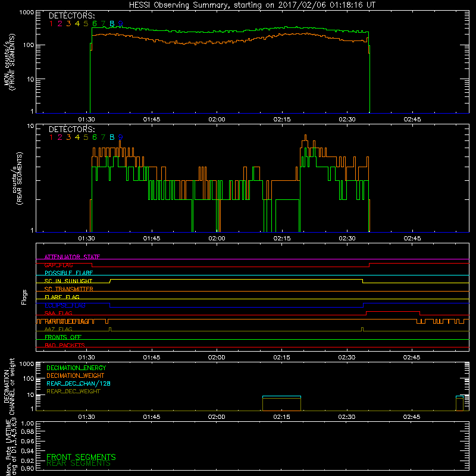Viewport: 476px width, 476px height.
Task: Click detector number 3 in front segments legend
Action: 68,23
